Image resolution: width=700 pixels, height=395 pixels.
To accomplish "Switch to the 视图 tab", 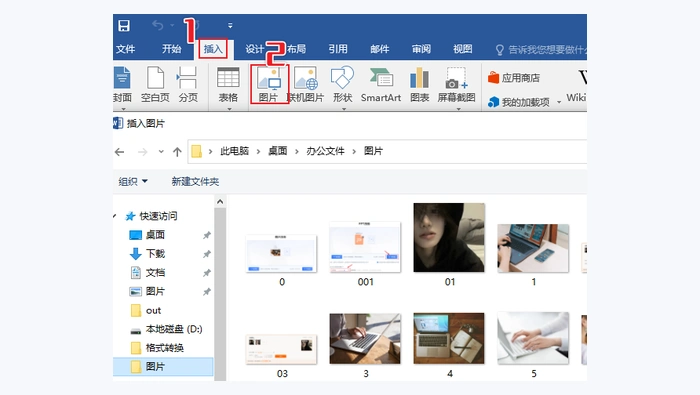I will [462, 49].
